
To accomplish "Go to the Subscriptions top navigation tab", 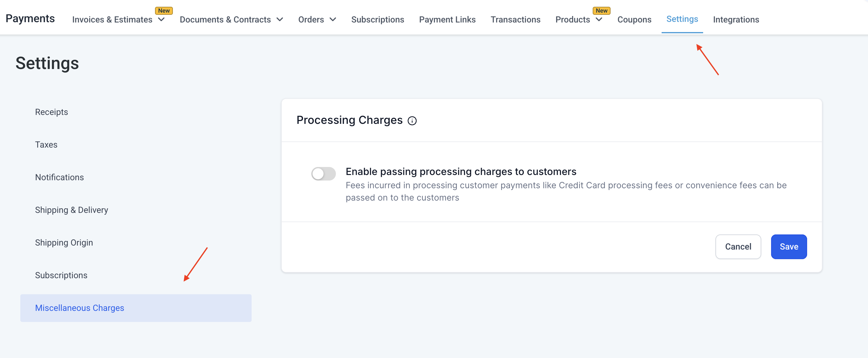I will point(377,20).
